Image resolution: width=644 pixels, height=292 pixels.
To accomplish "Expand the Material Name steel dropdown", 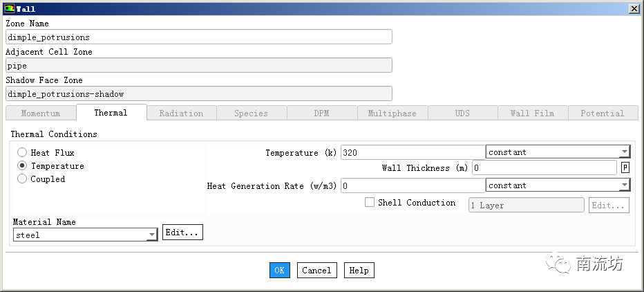I will click(x=86, y=235).
